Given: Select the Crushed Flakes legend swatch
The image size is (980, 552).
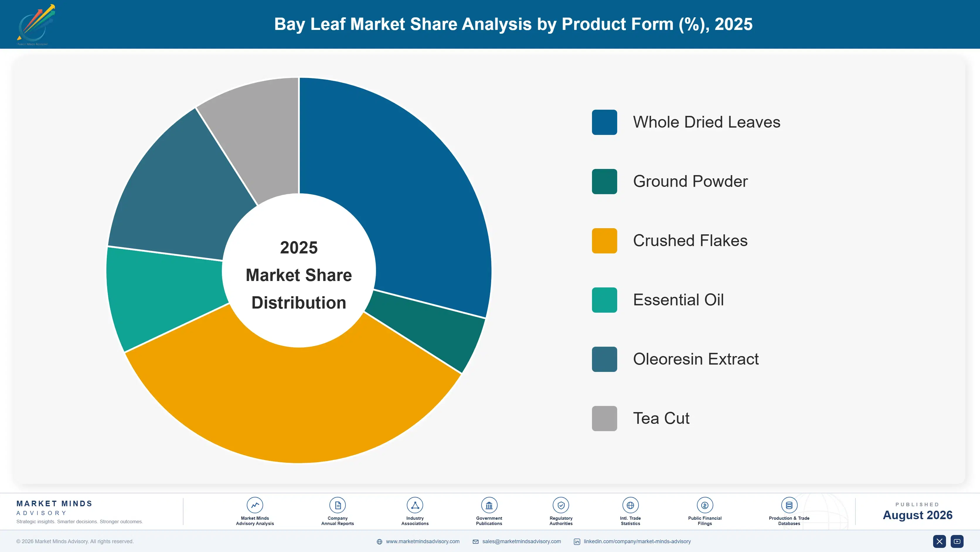Looking at the screenshot, I should pyautogui.click(x=605, y=241).
